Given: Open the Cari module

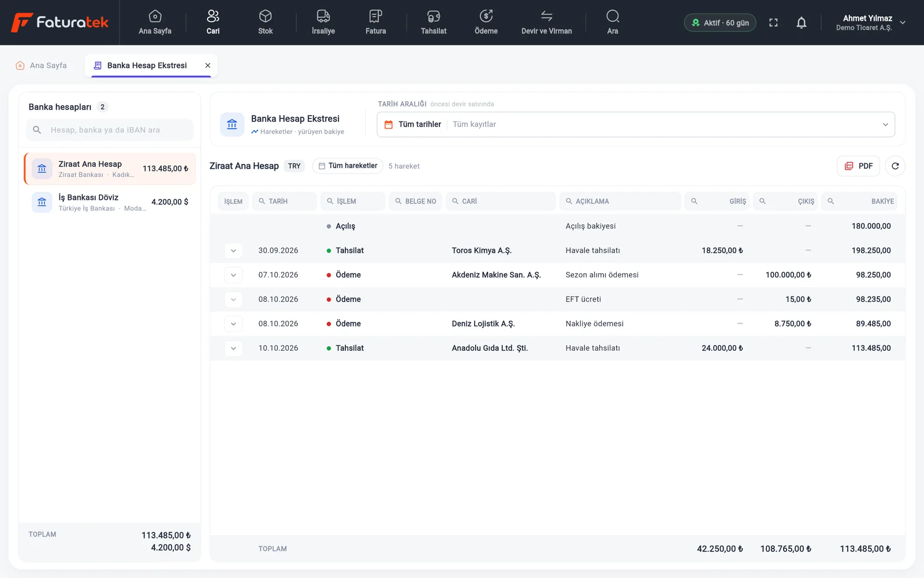Looking at the screenshot, I should (213, 23).
